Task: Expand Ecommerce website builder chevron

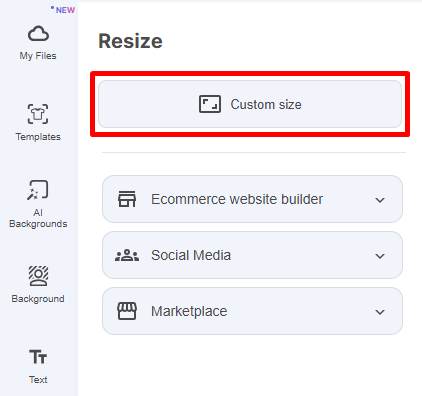Action: pyautogui.click(x=380, y=200)
